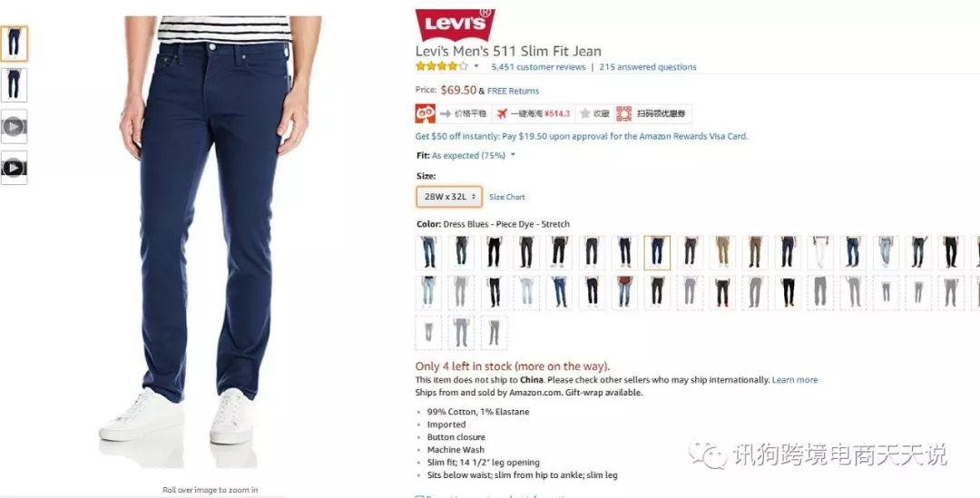Click the Size Chart link
The image size is (980, 498).
point(507,197)
